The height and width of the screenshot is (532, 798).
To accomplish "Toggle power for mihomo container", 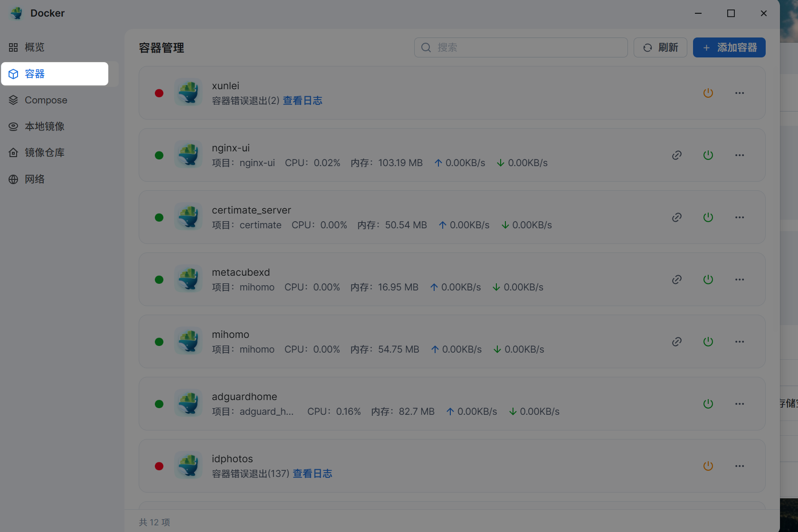I will tap(708, 342).
